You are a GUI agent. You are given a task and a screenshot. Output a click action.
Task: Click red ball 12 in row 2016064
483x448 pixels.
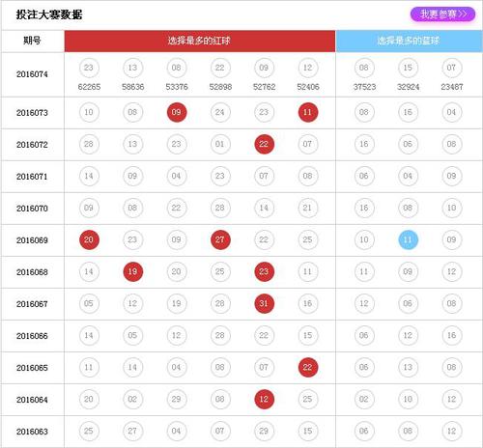264,399
